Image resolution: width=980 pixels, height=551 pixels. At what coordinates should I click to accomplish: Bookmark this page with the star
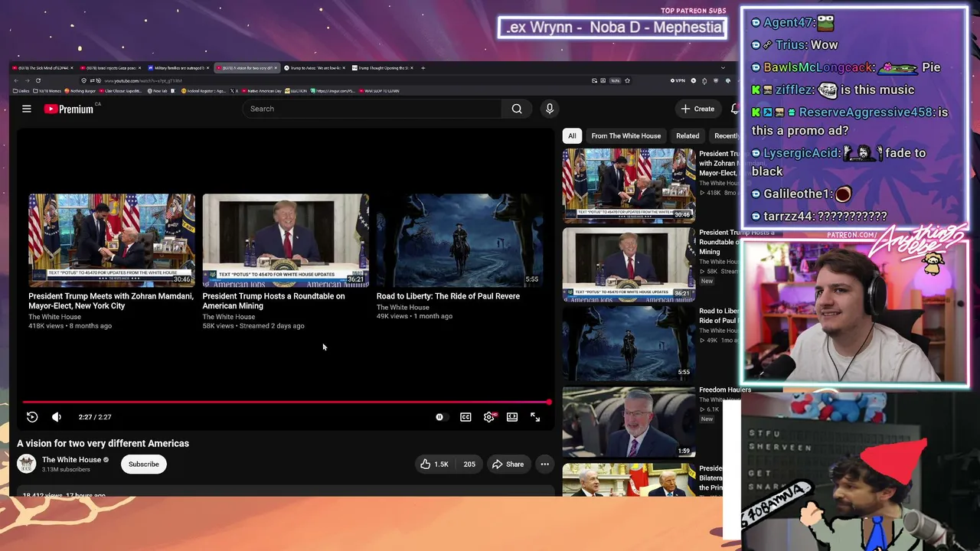click(627, 80)
